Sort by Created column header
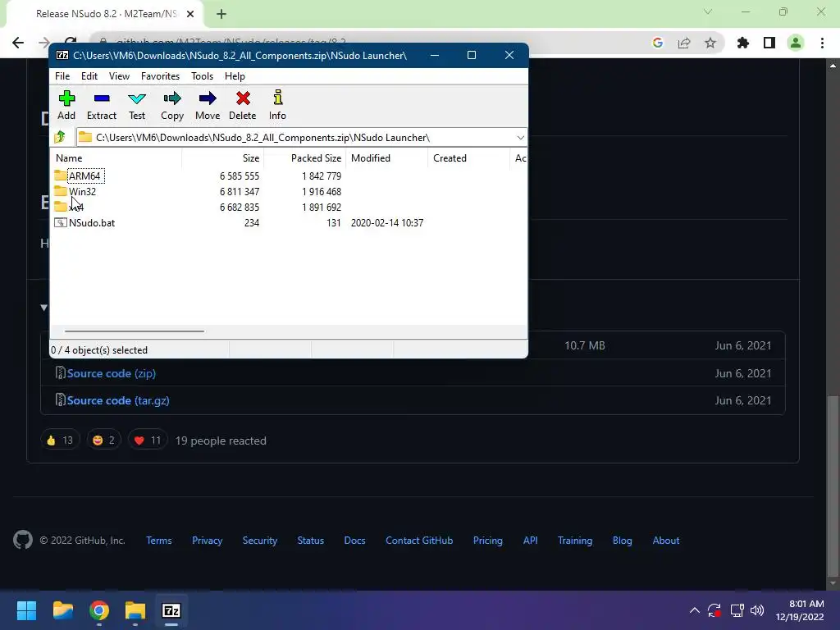Image resolution: width=840 pixels, height=630 pixels. pos(468,158)
